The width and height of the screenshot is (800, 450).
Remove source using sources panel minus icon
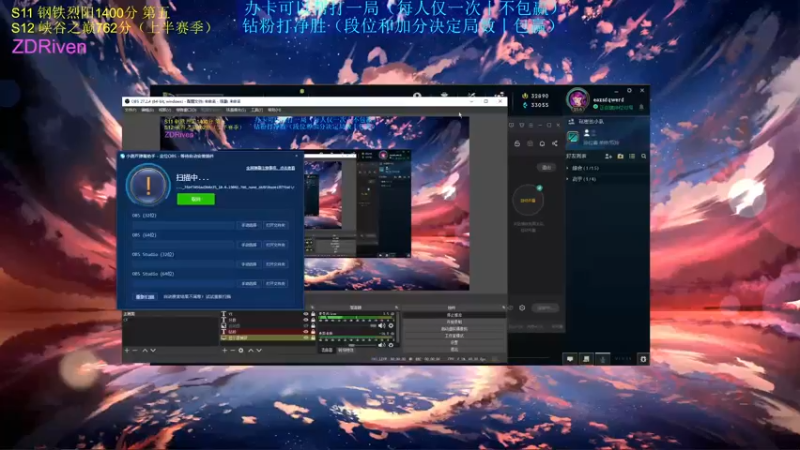(x=233, y=351)
